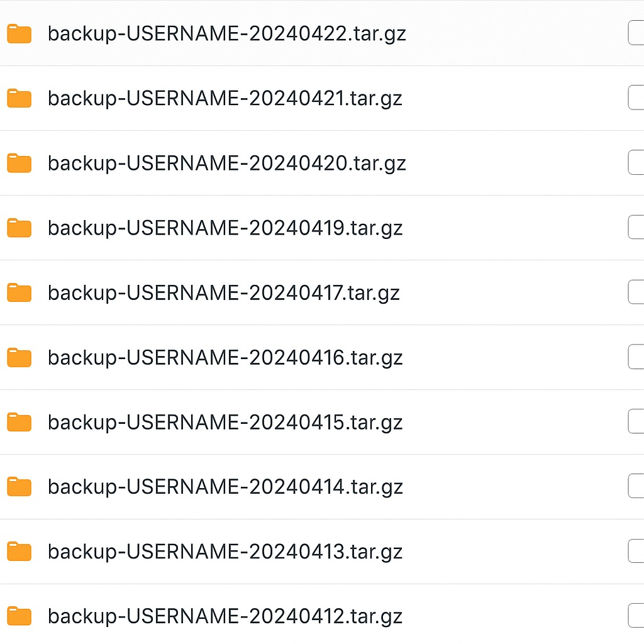Click folder icon next to backup-USERNAME-20240417.tar.gz
Viewport: 644px width, 644px height.
(x=19, y=292)
